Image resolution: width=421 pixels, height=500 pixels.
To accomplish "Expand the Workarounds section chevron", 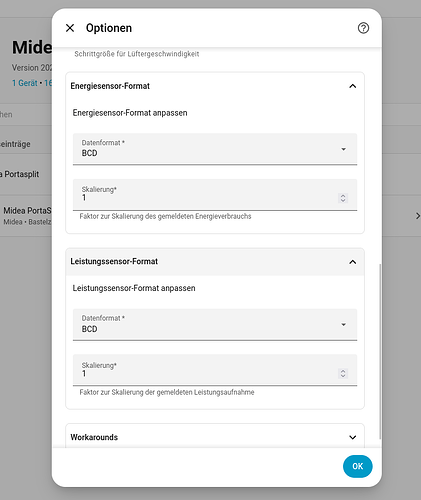I will point(352,437).
